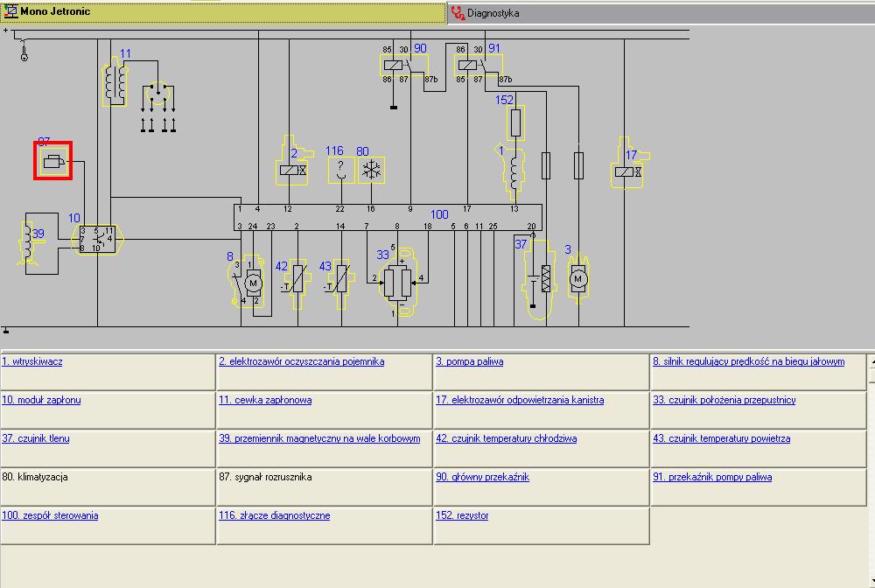Select throttle position sensor symbol 33
The height and width of the screenshot is (588, 875).
(398, 280)
